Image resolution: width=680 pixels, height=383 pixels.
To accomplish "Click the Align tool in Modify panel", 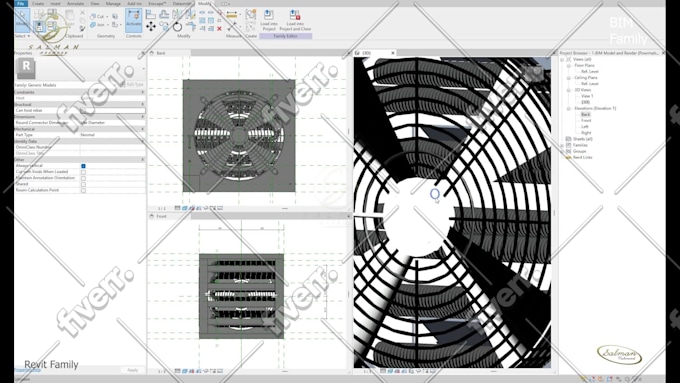I will point(150,14).
